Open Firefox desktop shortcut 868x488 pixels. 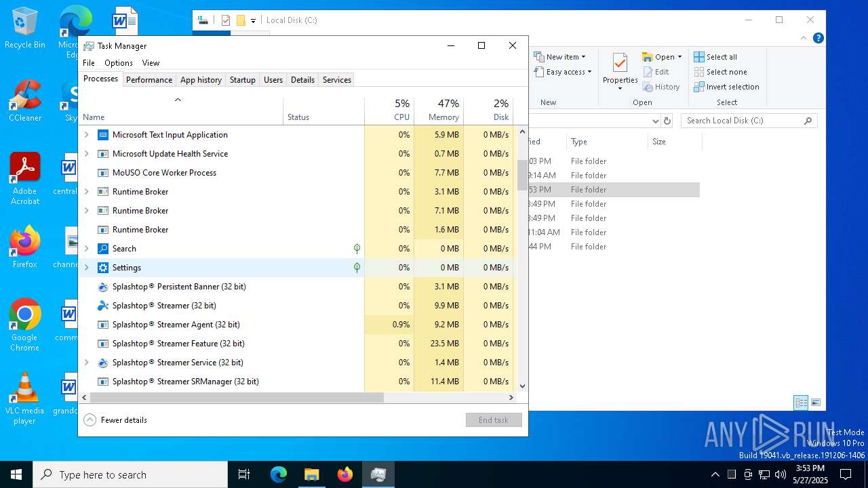24,247
